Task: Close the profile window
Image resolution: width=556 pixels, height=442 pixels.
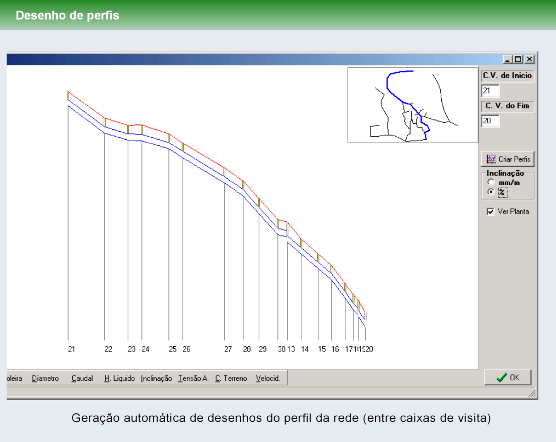Action: 529,59
